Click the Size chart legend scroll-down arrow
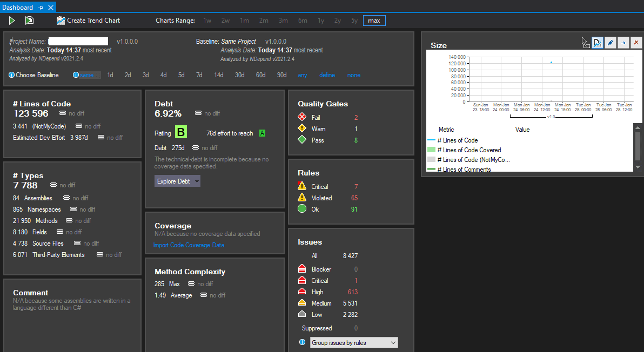This screenshot has height=352, width=644. coord(638,167)
